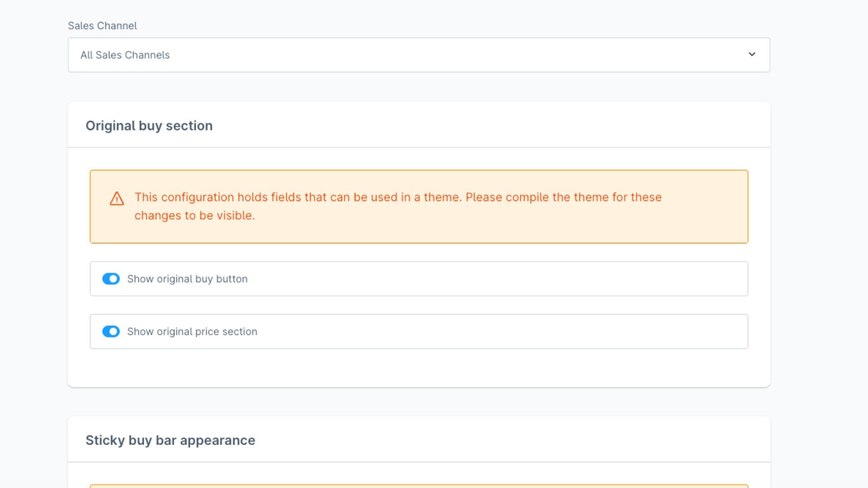Click the word 'appearance' in Sticky buy bar heading
Viewport: 868px width, 488px height.
click(x=217, y=440)
